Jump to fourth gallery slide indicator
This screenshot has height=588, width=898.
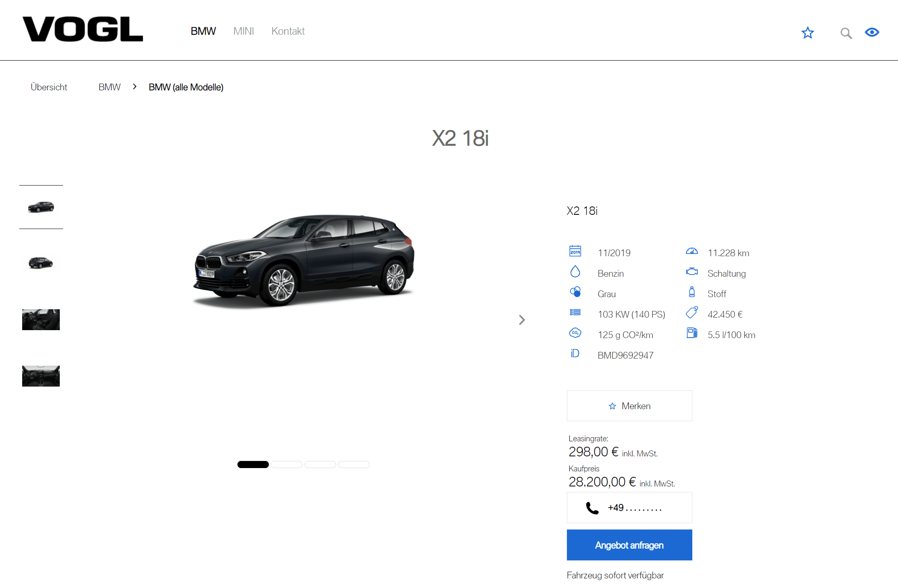coord(354,464)
